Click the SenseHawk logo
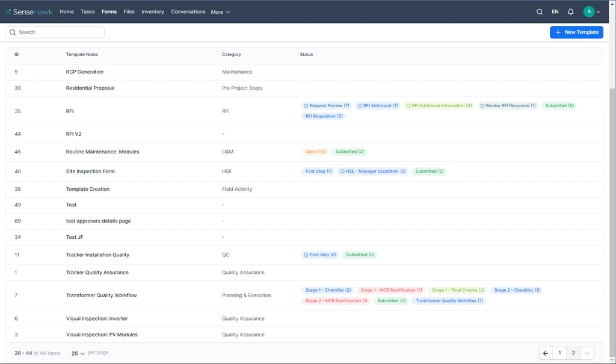This screenshot has width=616, height=364. pyautogui.click(x=29, y=12)
